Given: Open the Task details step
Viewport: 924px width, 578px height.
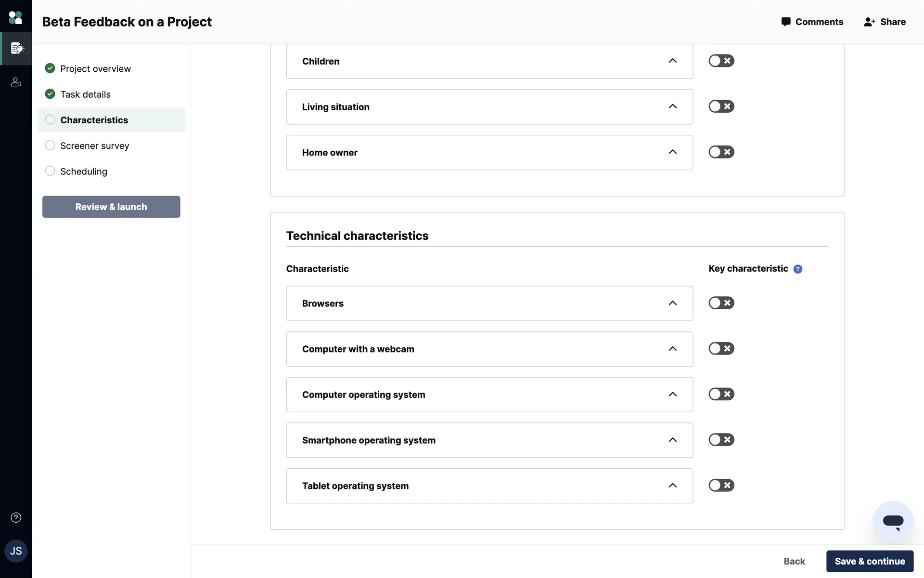Looking at the screenshot, I should [x=85, y=94].
